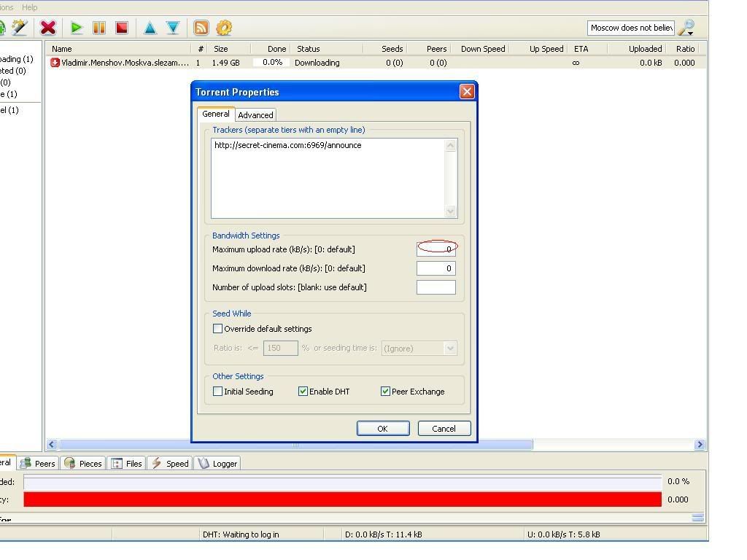
Task: Switch to the Advanced tab
Action: coord(255,115)
